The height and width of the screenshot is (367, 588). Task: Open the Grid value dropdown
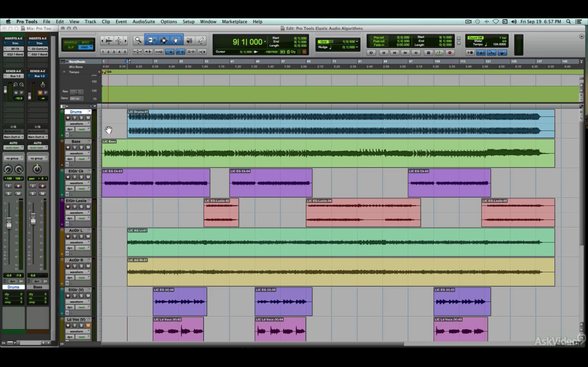pyautogui.click(x=357, y=42)
